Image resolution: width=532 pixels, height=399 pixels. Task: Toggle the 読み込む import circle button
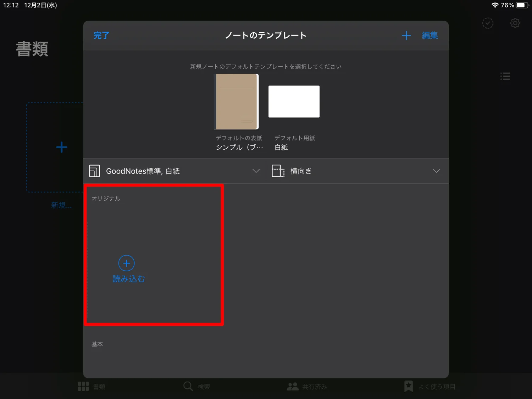click(x=126, y=263)
